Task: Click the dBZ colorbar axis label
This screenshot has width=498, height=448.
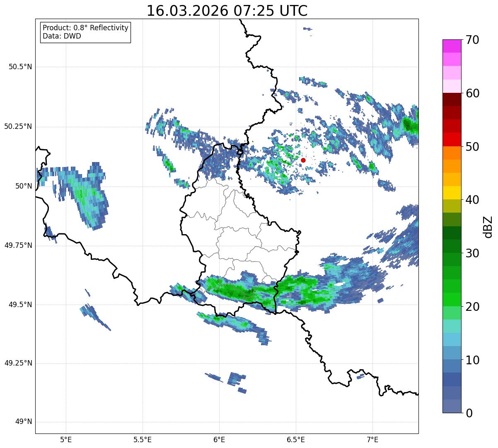Action: (x=488, y=226)
